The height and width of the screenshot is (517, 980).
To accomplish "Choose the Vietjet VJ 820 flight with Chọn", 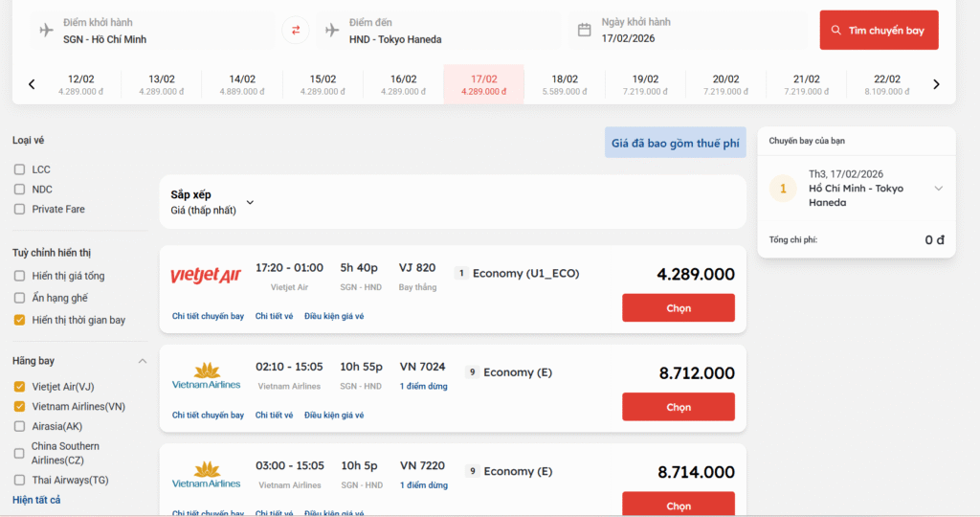I will pos(678,308).
